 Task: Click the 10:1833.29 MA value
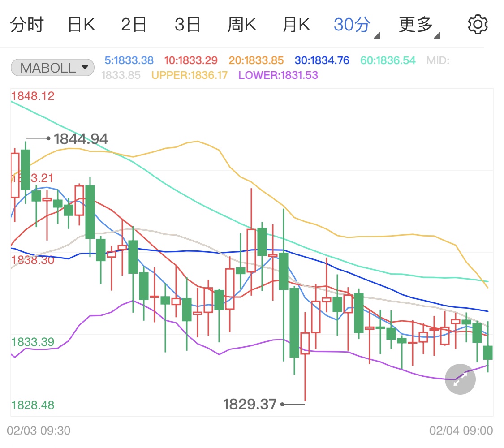click(191, 60)
